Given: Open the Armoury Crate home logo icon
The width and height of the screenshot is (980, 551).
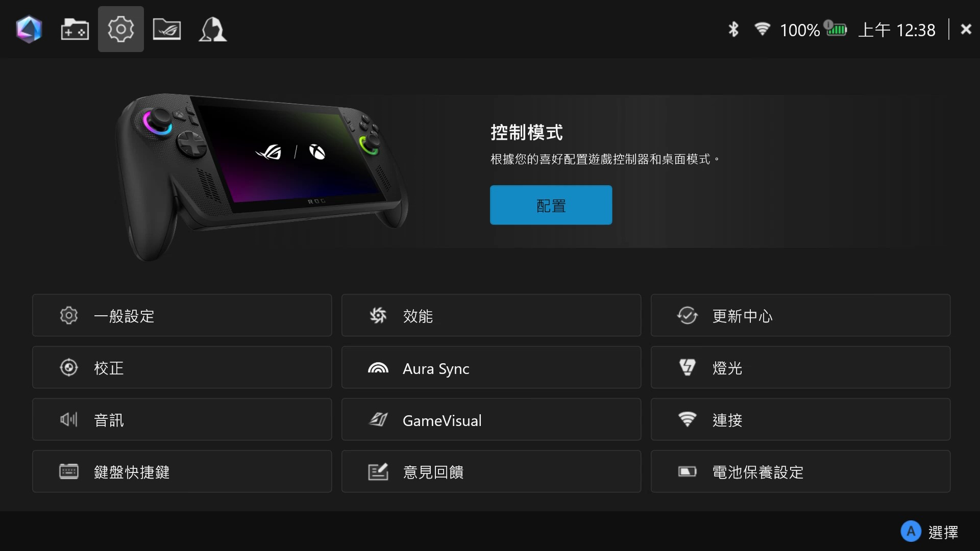Looking at the screenshot, I should point(29,29).
